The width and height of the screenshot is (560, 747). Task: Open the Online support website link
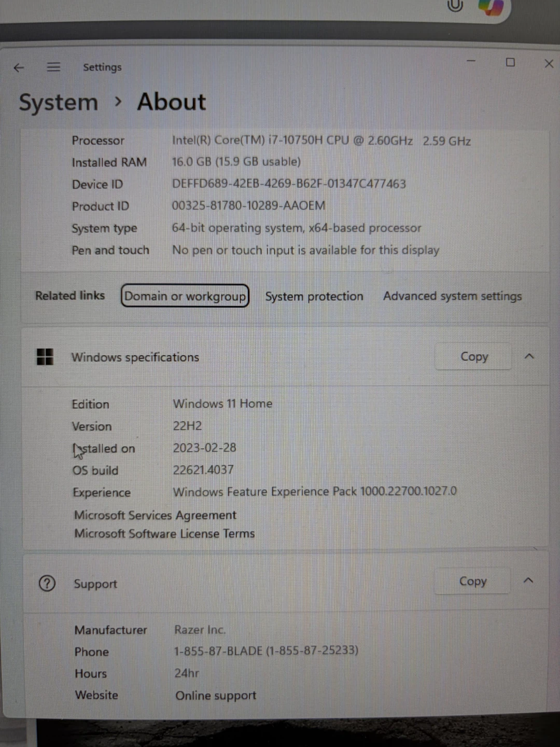point(216,696)
